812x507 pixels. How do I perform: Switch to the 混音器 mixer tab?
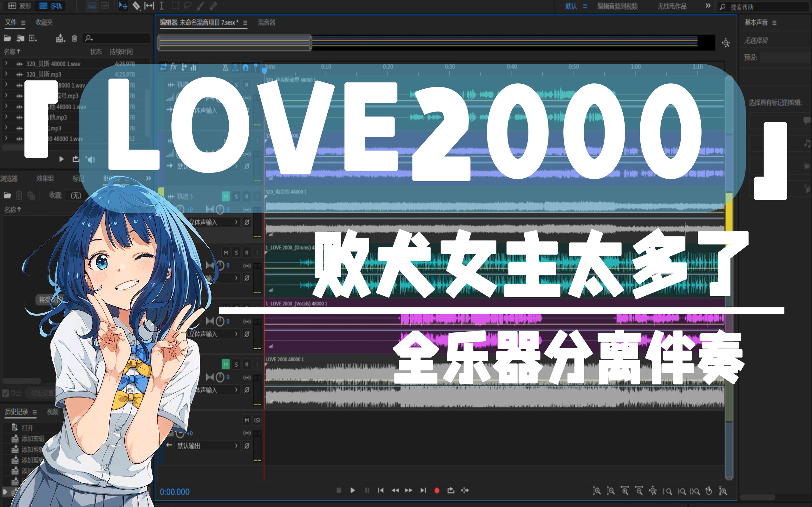coord(266,22)
